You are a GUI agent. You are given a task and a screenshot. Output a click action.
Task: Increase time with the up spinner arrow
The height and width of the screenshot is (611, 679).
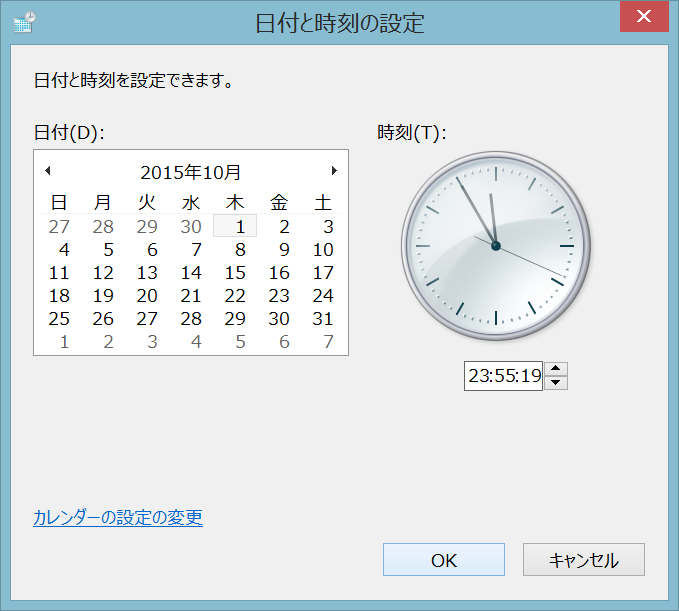pos(556,369)
